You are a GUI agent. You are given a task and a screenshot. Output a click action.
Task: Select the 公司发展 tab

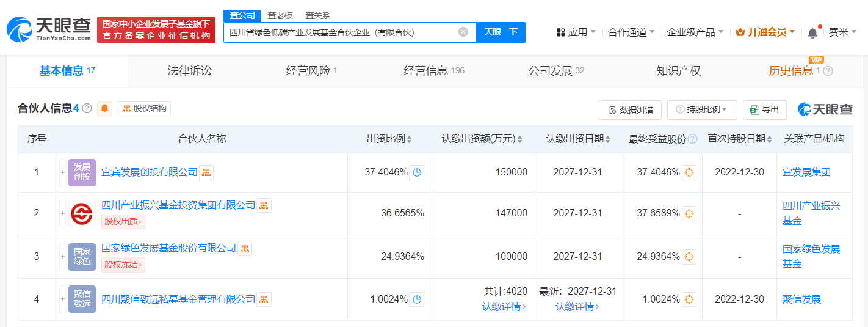556,71
